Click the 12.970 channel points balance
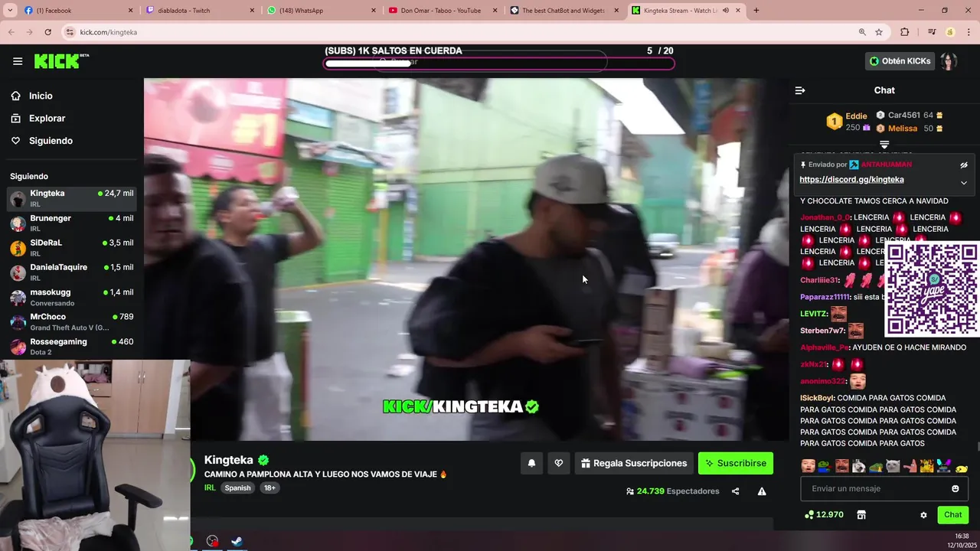The image size is (980, 551). click(824, 515)
